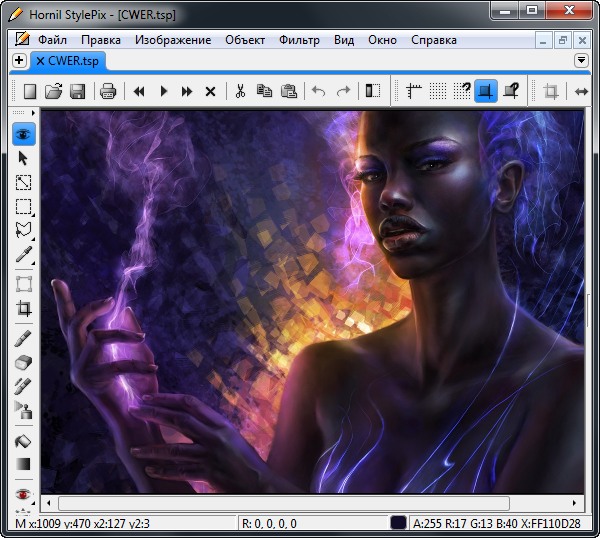The height and width of the screenshot is (538, 600).
Task: Click the Print icon in toolbar
Action: pyautogui.click(x=108, y=91)
